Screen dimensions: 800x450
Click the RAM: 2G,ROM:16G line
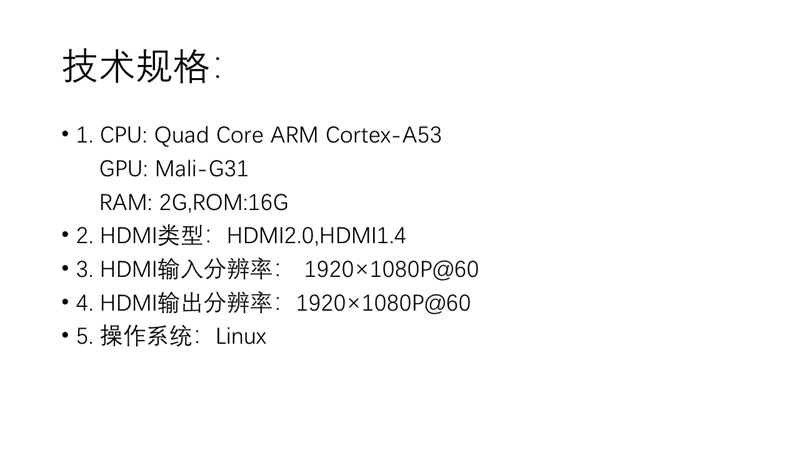coord(194,203)
